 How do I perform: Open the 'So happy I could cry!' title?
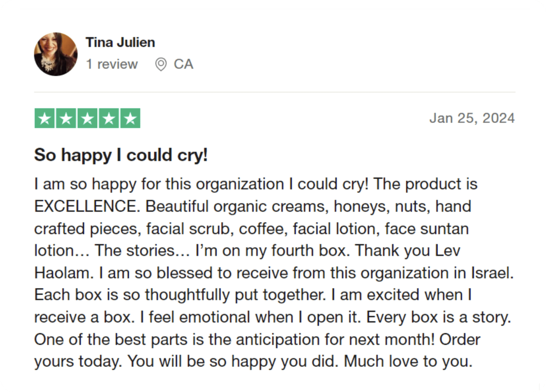121,155
